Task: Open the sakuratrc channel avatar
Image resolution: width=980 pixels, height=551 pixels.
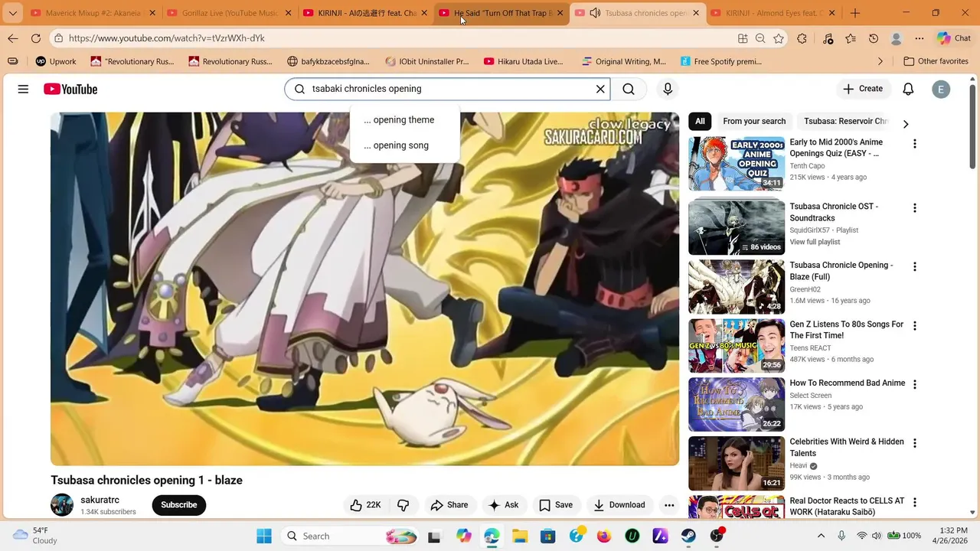Action: (x=62, y=505)
